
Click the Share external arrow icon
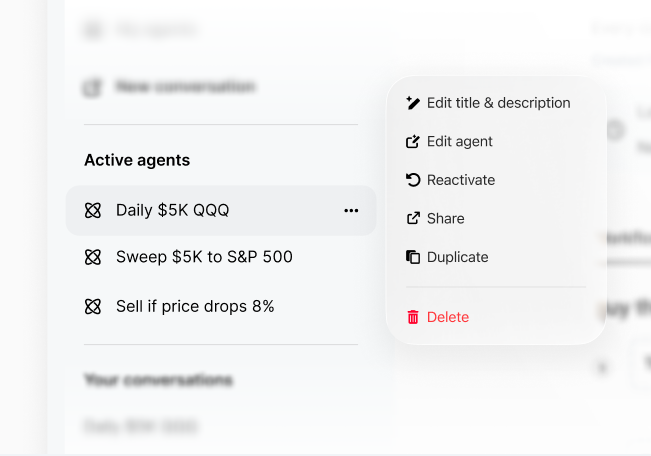point(413,219)
